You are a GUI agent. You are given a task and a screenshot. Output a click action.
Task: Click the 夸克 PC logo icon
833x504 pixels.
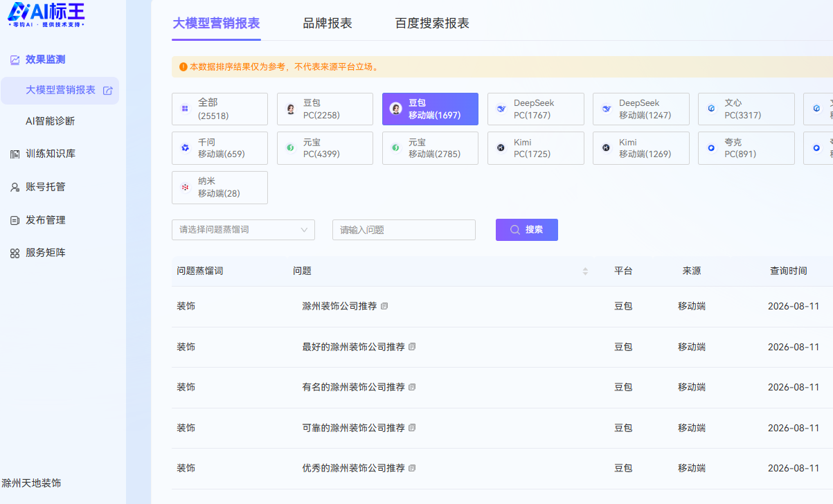(x=711, y=148)
